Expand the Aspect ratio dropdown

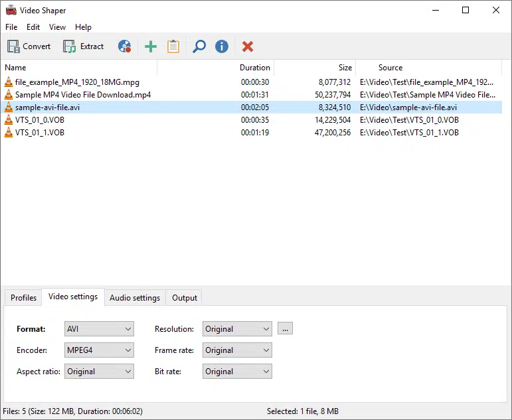coord(99,372)
